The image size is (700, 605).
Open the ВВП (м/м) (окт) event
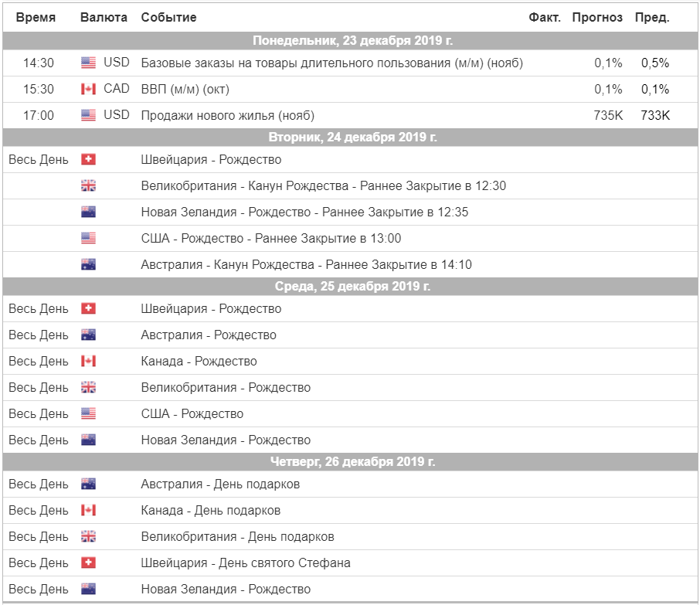coord(185,90)
